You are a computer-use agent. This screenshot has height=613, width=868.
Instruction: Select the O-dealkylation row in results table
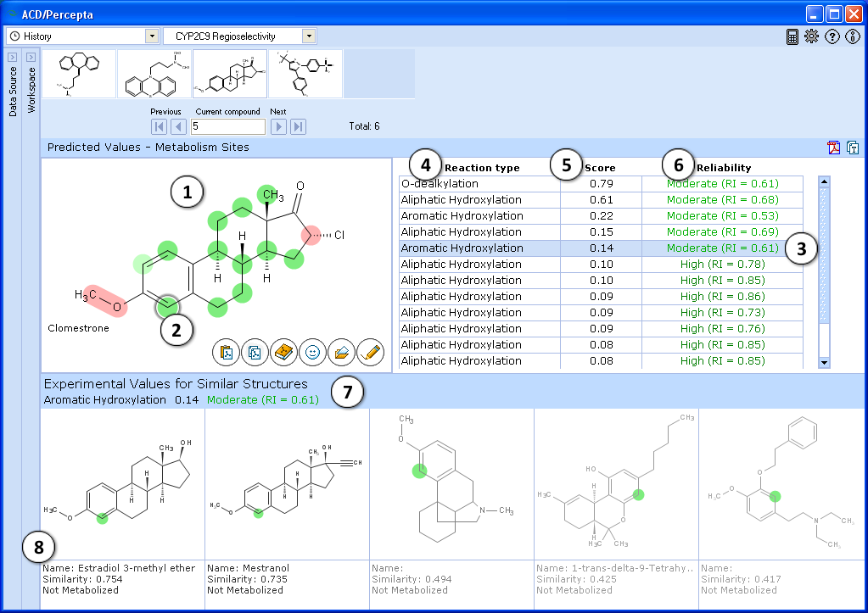(x=479, y=184)
